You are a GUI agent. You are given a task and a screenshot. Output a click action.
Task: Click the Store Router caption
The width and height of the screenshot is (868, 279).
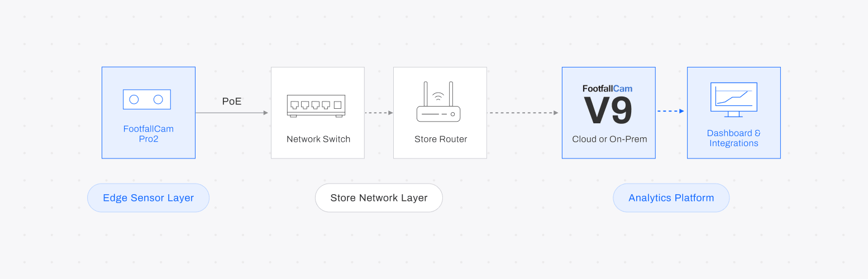point(440,139)
